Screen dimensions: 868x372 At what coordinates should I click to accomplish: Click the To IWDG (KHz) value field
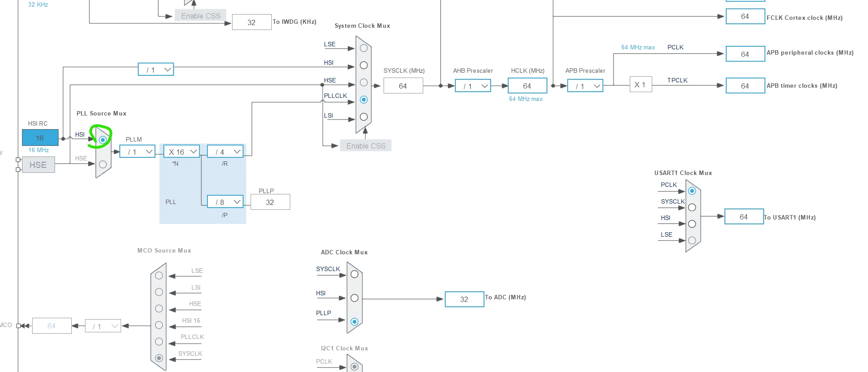pos(252,22)
